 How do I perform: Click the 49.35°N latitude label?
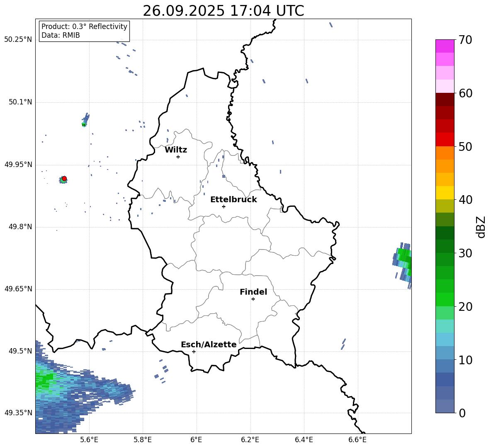click(18, 413)
